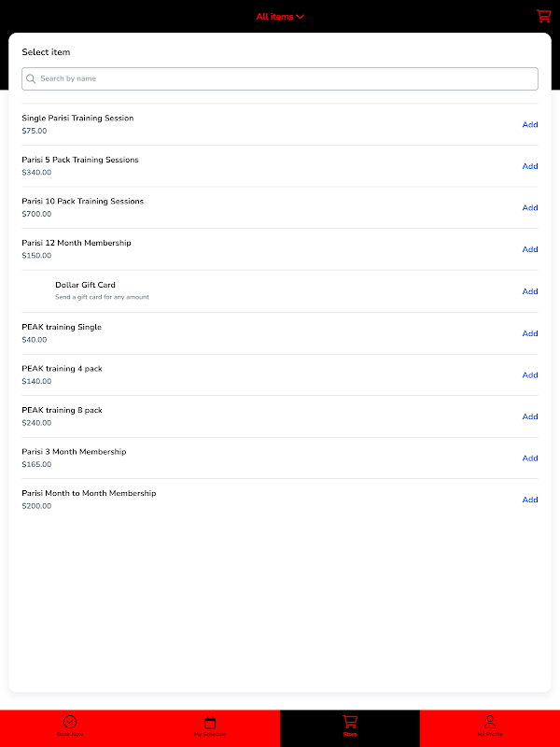Add the Dollar Gift Card
560x747 pixels.
point(530,291)
